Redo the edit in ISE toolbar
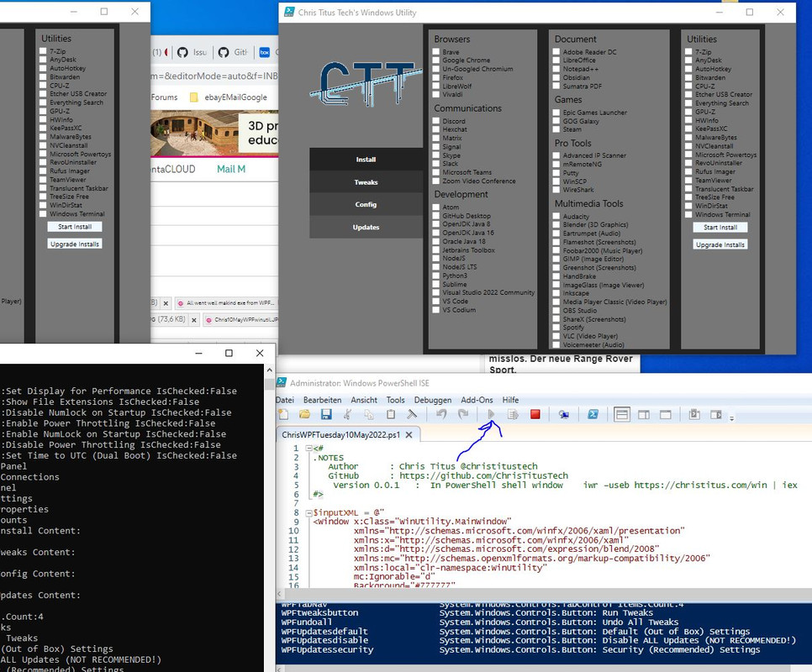 coord(463,414)
